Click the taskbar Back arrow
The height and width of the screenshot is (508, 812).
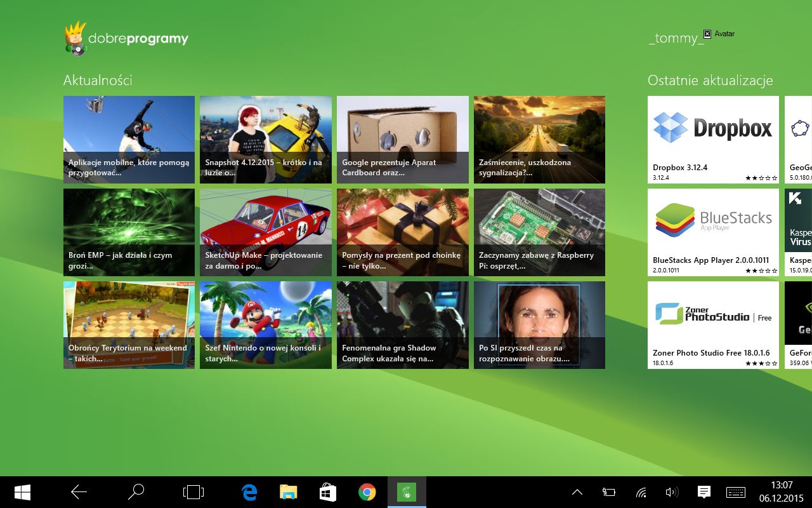tap(79, 492)
